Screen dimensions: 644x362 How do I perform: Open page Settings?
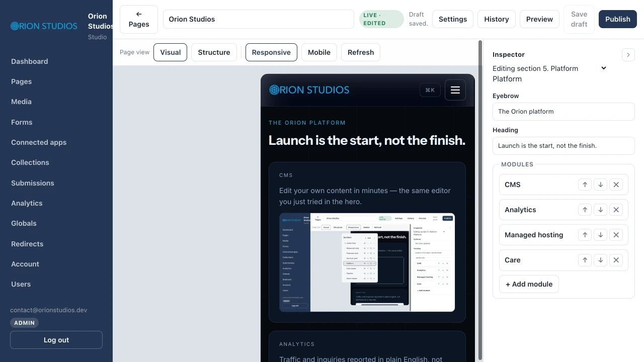453,19
